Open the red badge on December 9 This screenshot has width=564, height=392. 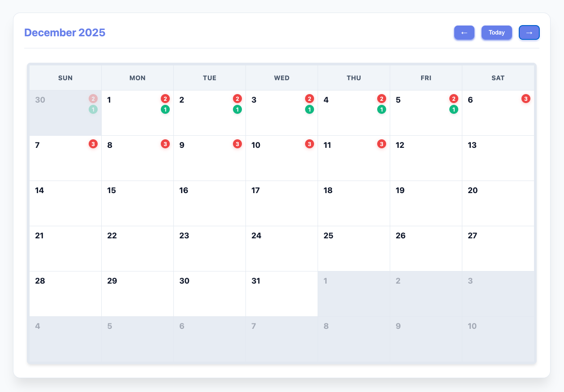pyautogui.click(x=237, y=144)
